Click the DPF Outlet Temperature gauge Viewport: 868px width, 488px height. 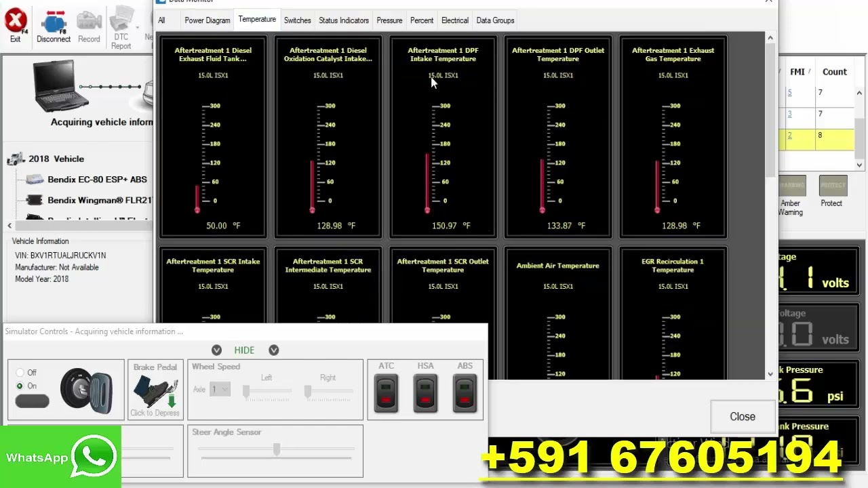click(558, 137)
